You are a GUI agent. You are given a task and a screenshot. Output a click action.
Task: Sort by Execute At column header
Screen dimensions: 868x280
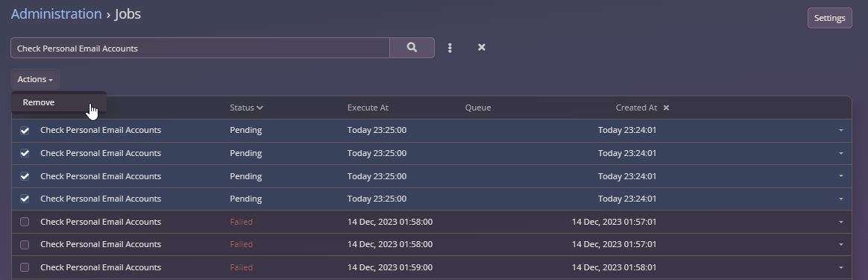368,108
